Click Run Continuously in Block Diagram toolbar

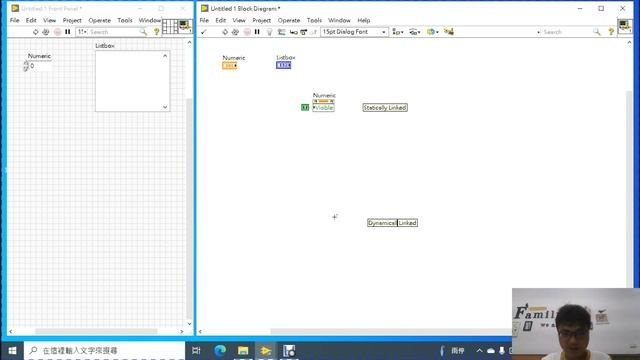click(235, 32)
